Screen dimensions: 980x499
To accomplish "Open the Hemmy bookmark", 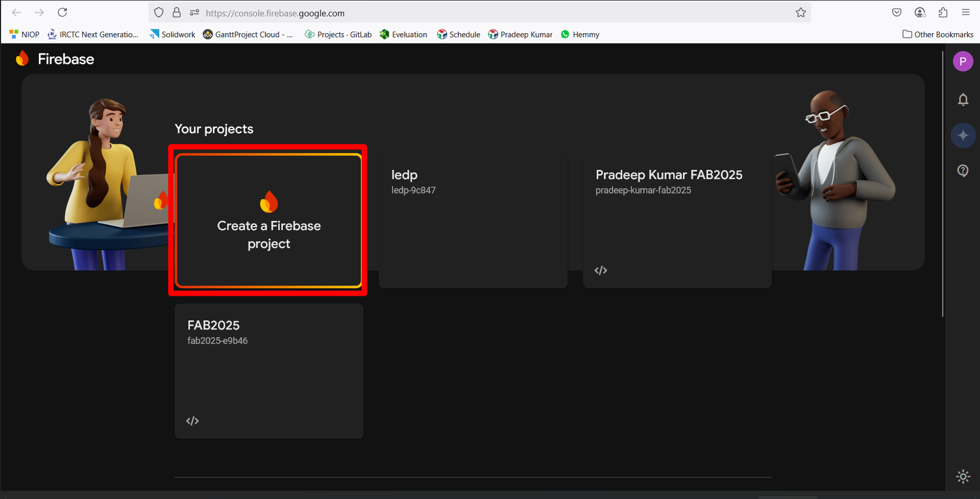I will click(580, 34).
